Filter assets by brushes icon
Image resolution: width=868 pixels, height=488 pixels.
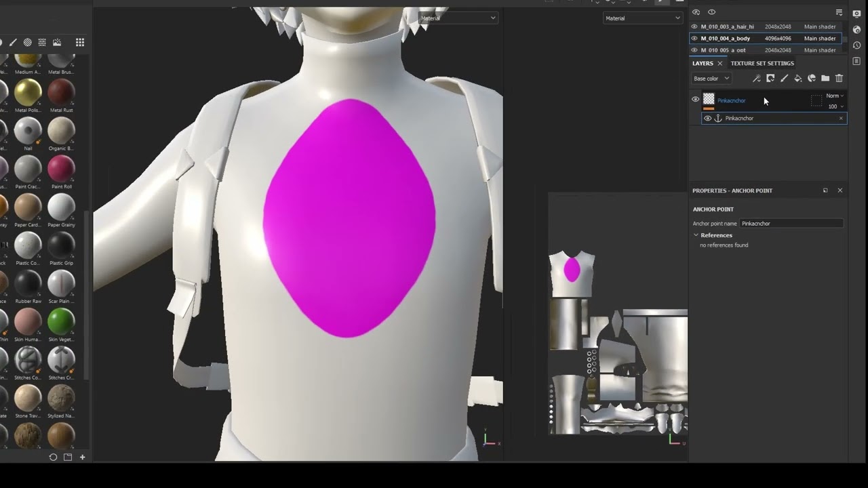tap(13, 43)
